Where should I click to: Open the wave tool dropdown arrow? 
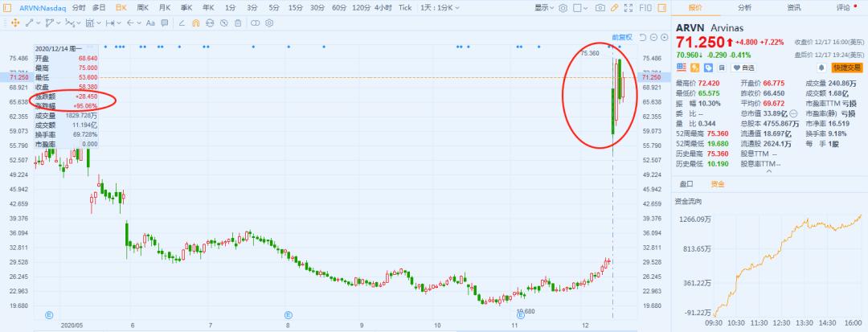pos(79,23)
